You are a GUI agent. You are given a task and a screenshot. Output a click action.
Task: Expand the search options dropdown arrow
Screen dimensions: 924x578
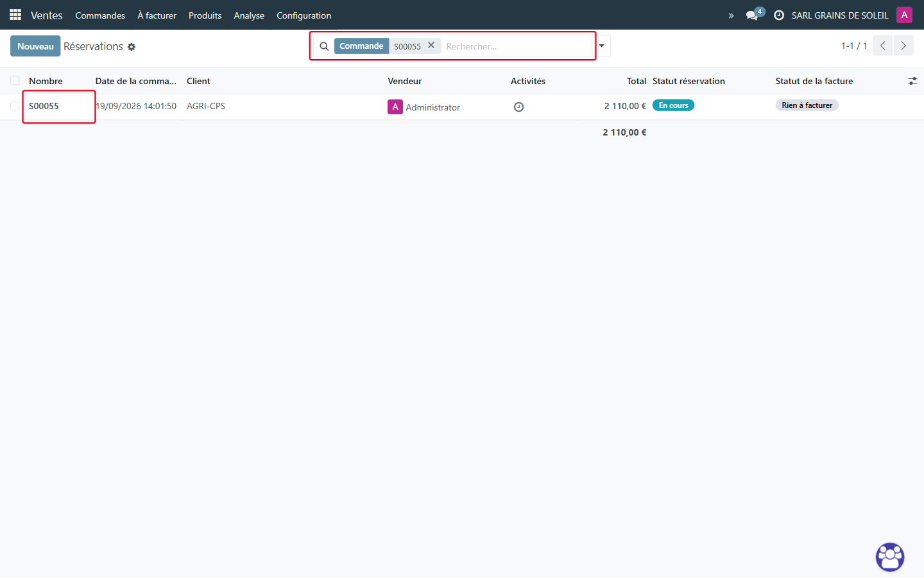pos(602,46)
